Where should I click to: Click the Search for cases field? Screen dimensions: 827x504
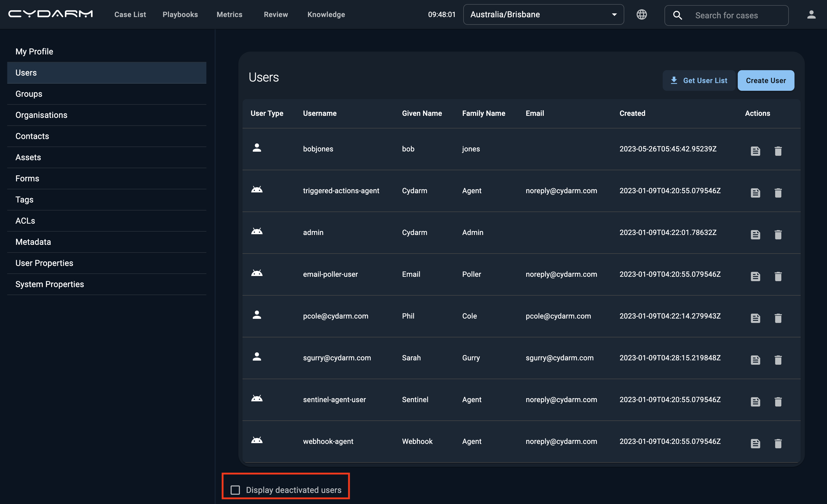click(x=726, y=15)
